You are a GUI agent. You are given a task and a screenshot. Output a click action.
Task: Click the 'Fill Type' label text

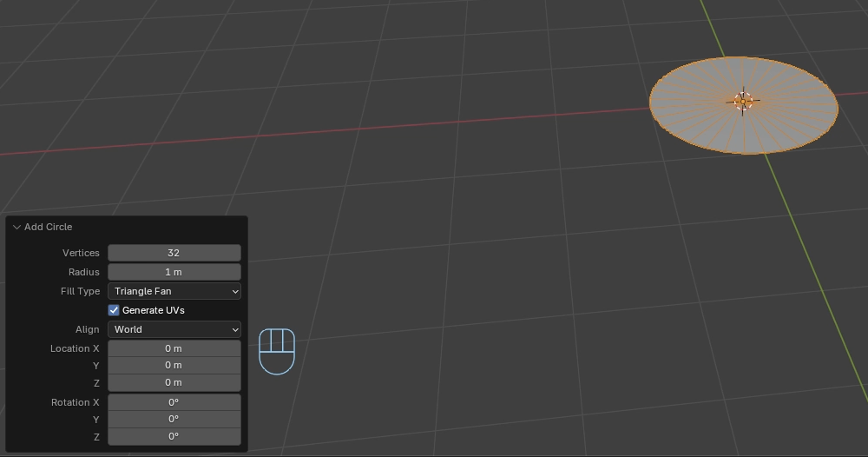click(x=80, y=291)
